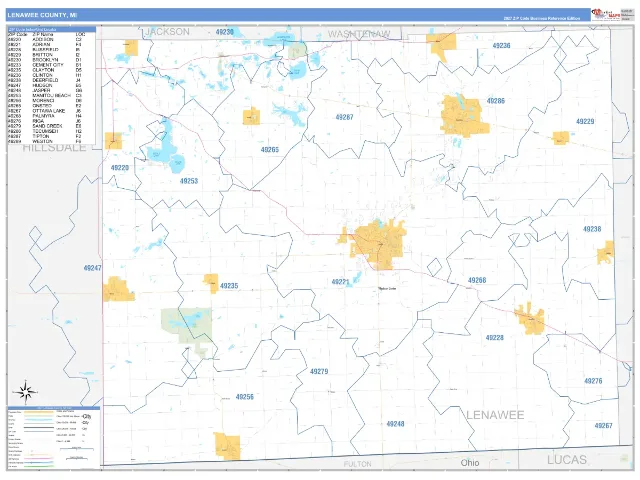Select OTTAWA LAKE row in ZIP index

point(45,111)
